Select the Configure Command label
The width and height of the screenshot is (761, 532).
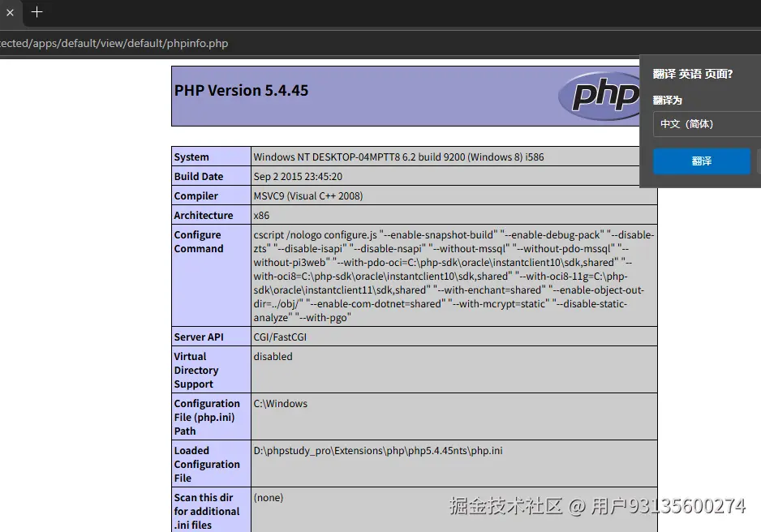tap(199, 242)
